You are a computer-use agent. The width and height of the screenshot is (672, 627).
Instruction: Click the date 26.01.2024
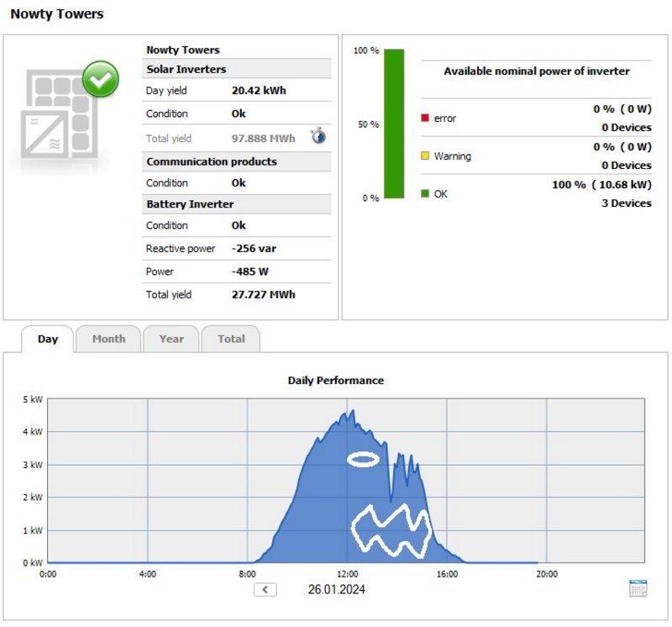(337, 589)
